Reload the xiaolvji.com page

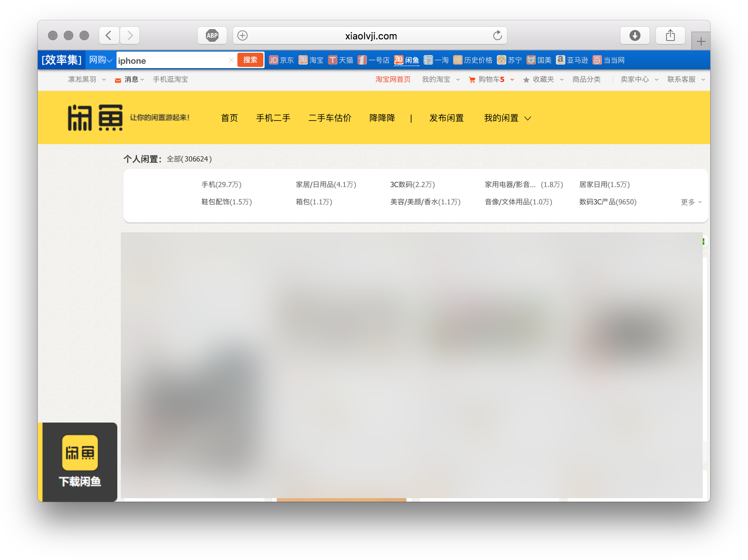(x=498, y=36)
